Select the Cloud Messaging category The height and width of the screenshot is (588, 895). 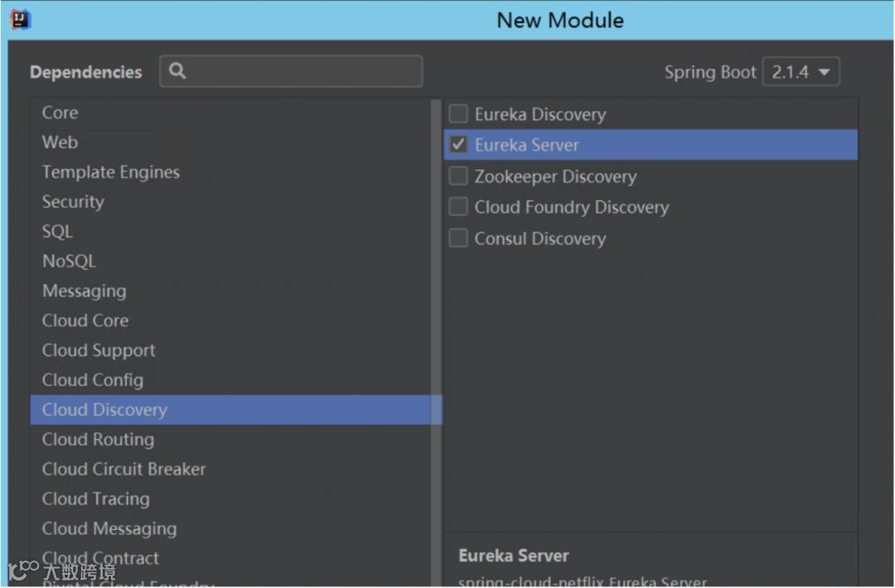click(230, 528)
